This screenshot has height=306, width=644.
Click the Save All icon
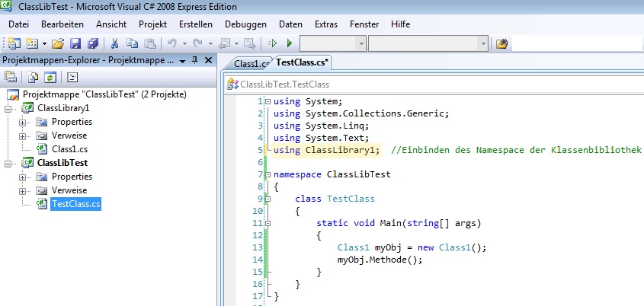click(x=91, y=43)
